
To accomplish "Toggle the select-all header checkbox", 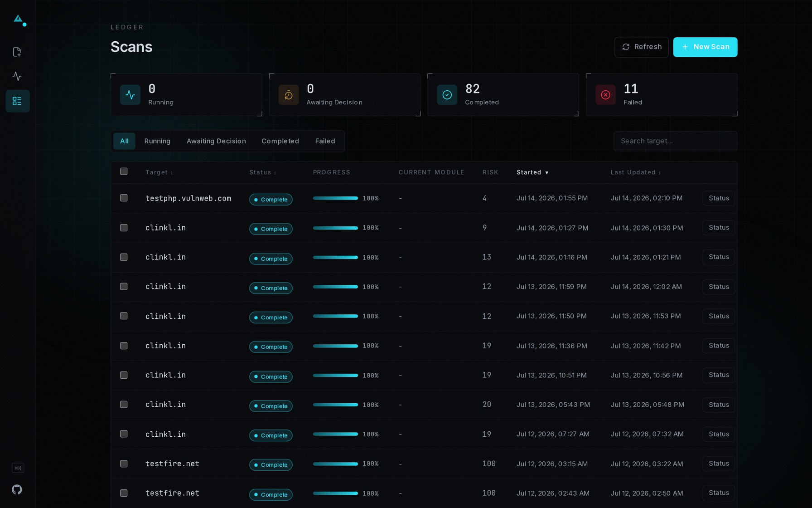I will [124, 171].
